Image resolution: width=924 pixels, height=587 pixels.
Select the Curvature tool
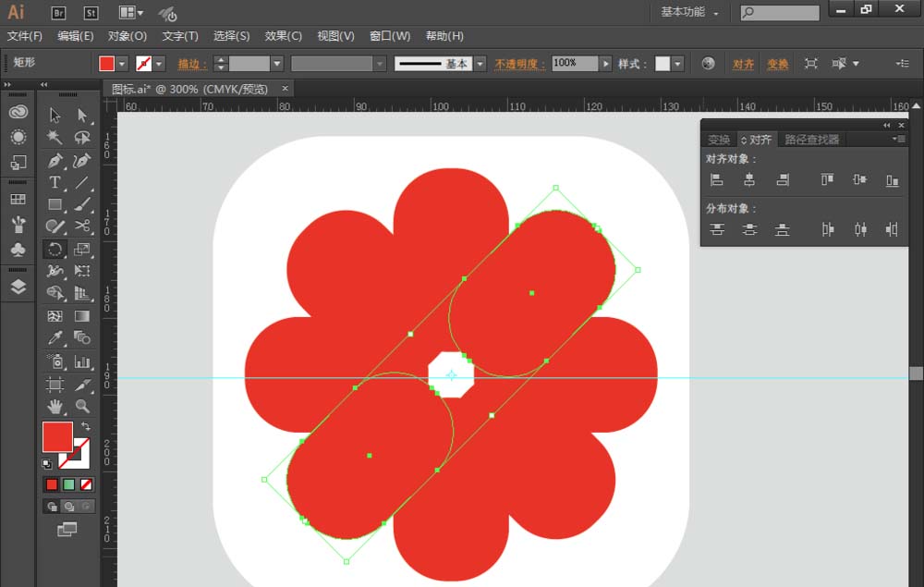point(82,160)
